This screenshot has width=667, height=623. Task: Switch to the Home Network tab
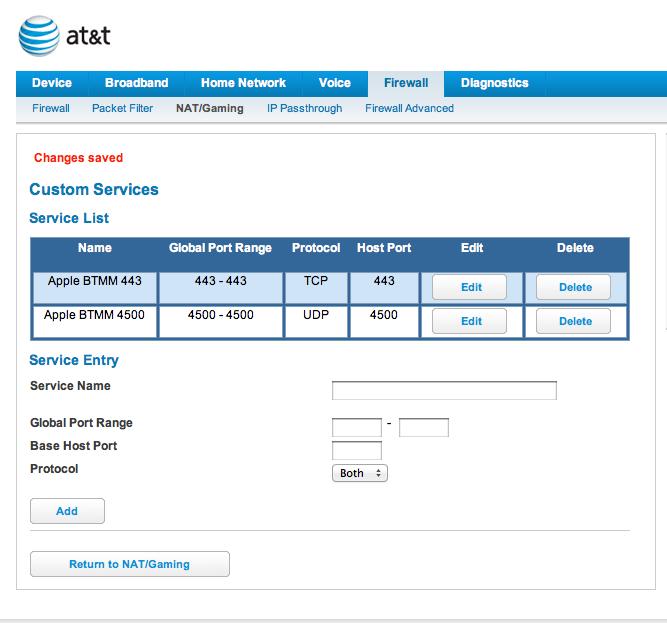[x=243, y=83]
